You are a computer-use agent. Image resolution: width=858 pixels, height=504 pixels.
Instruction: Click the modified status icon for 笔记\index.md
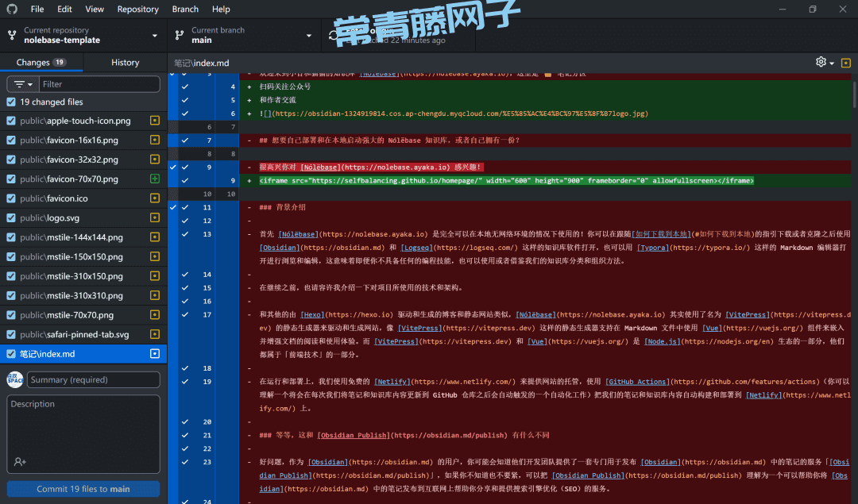tap(155, 354)
